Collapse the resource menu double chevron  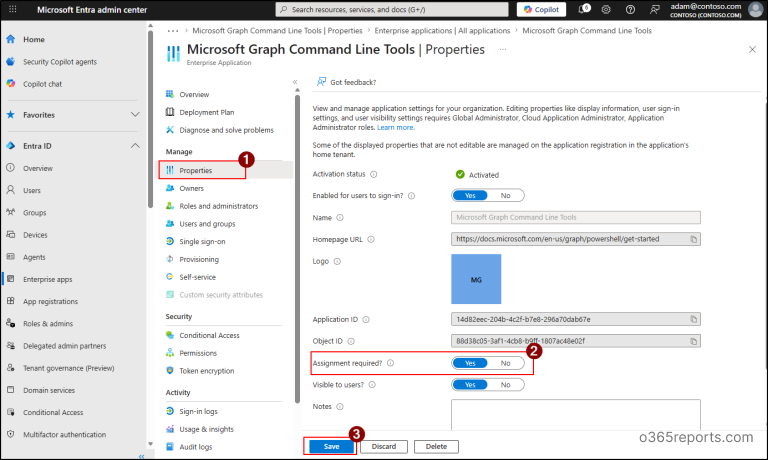click(x=295, y=82)
